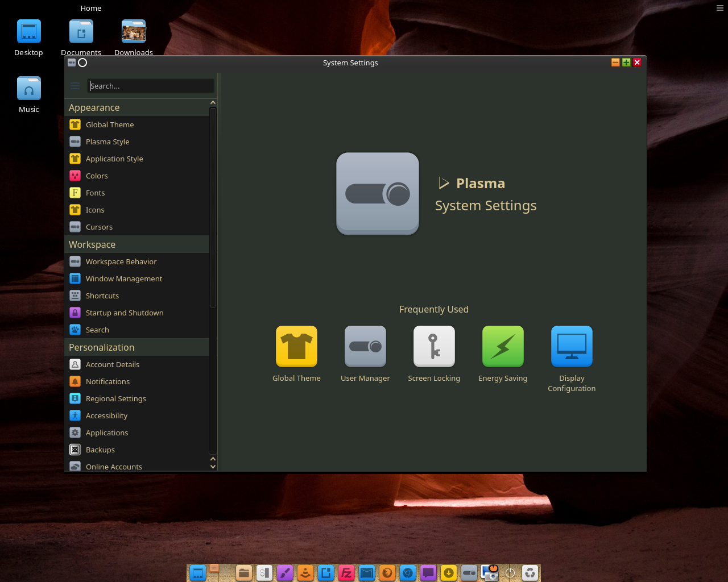
Task: Select Cursors in the Appearance section
Action: (x=137, y=227)
